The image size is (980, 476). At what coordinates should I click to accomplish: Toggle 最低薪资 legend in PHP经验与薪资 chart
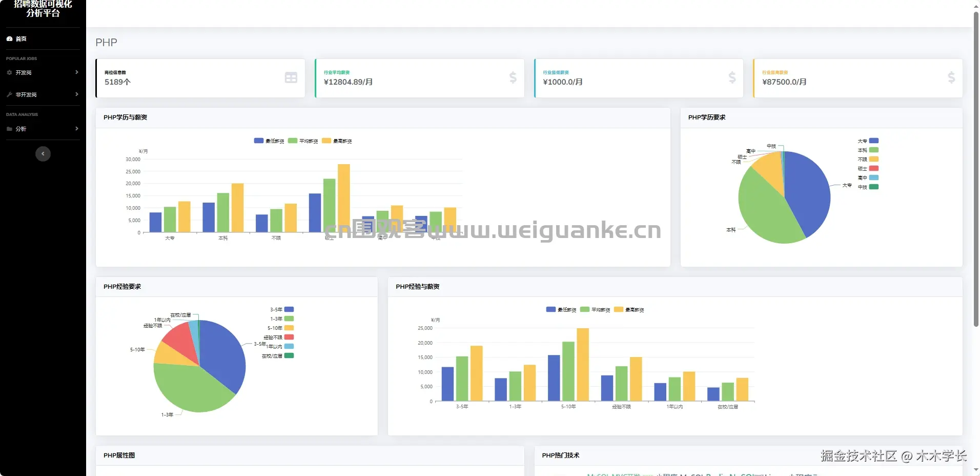561,310
